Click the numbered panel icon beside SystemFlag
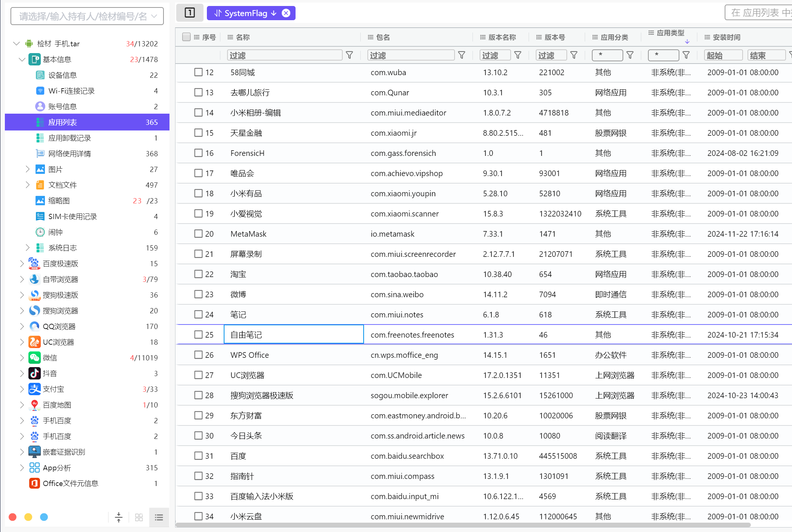The width and height of the screenshot is (792, 532). [x=190, y=13]
